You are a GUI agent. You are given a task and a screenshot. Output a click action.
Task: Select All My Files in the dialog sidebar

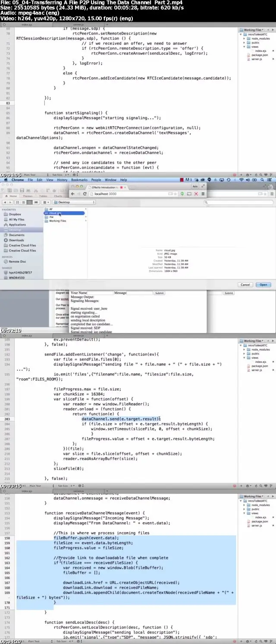click(16, 219)
